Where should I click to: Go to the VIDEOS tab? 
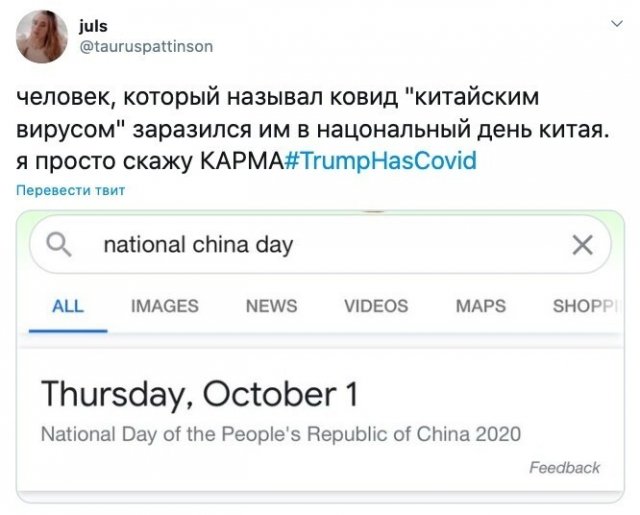tap(376, 306)
